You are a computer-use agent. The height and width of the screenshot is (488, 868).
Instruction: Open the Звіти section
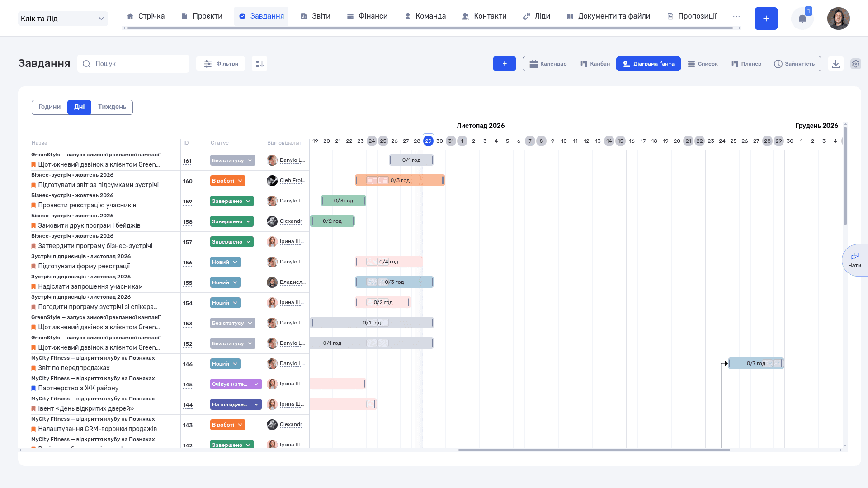click(316, 16)
